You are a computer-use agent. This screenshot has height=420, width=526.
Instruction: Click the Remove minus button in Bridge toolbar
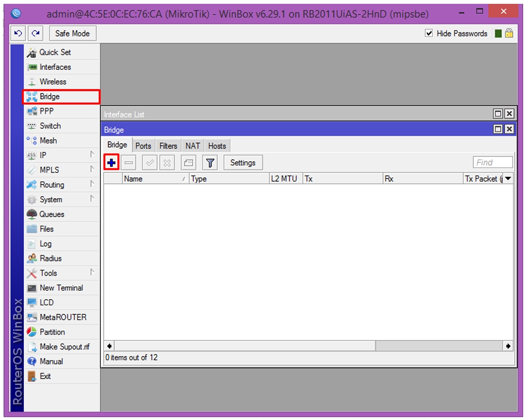click(129, 163)
